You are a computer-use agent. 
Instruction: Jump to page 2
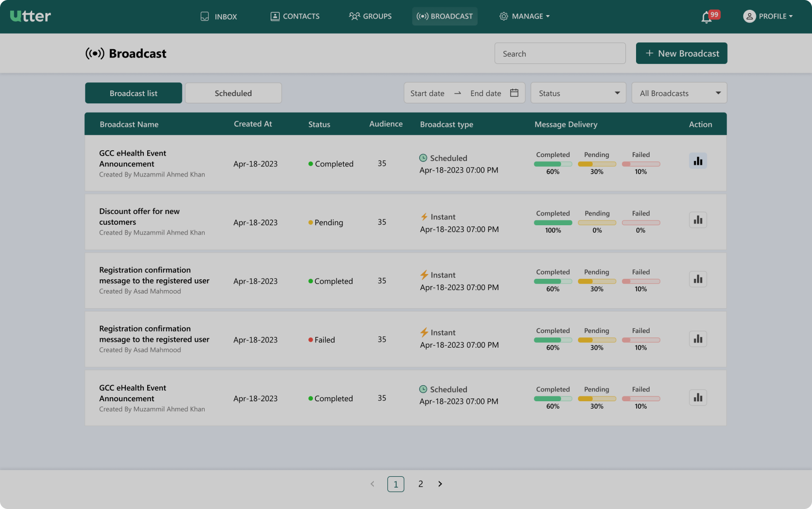coord(421,484)
